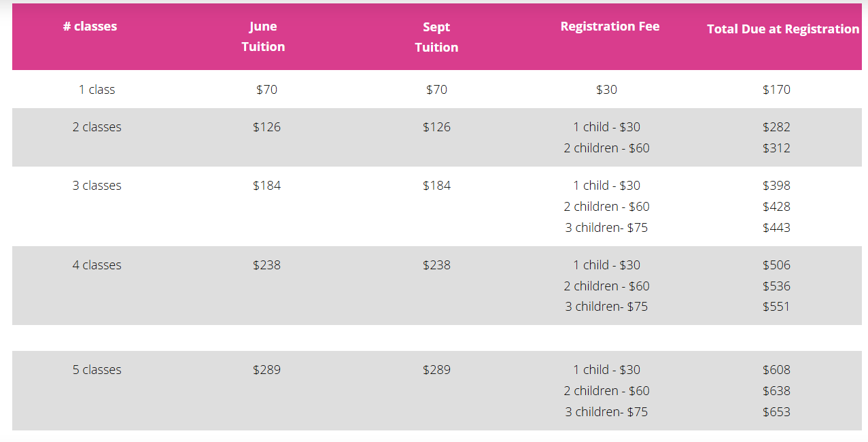Viewport: 868px width, 442px height.
Task: Select the '2 classes' row label
Action: 97,127
